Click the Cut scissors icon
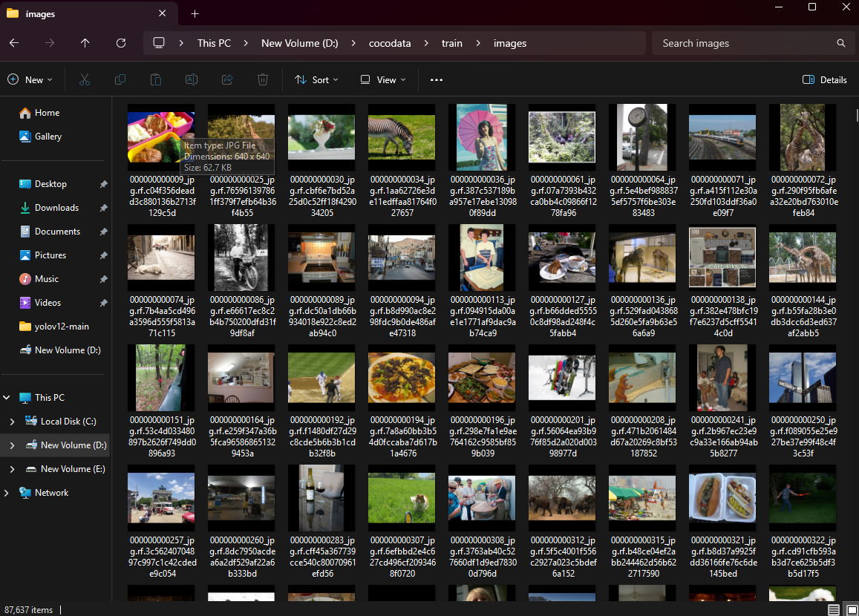859x616 pixels. tap(85, 79)
